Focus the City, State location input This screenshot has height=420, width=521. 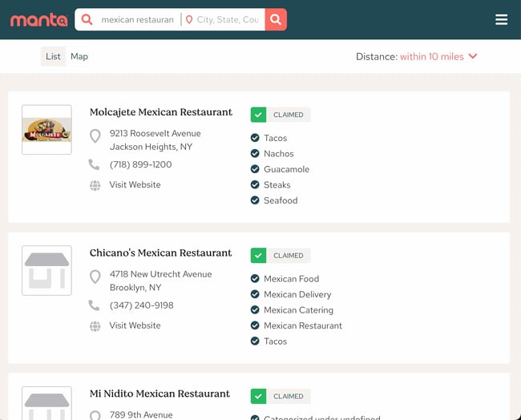(x=228, y=19)
